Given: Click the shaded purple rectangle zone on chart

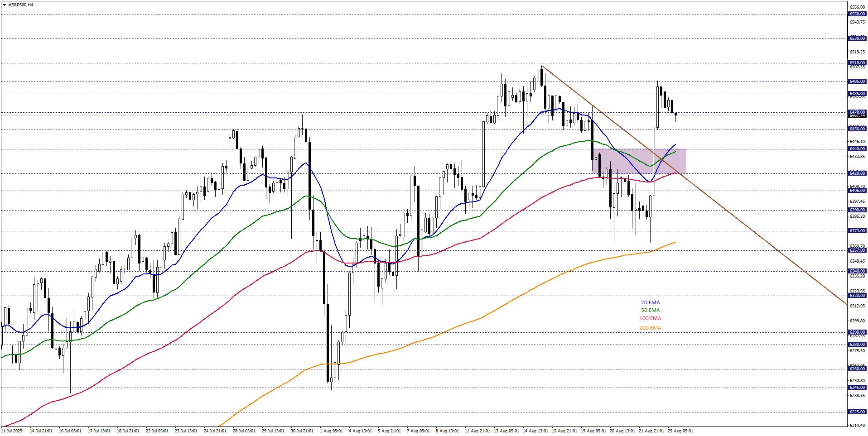Looking at the screenshot, I should [639, 161].
